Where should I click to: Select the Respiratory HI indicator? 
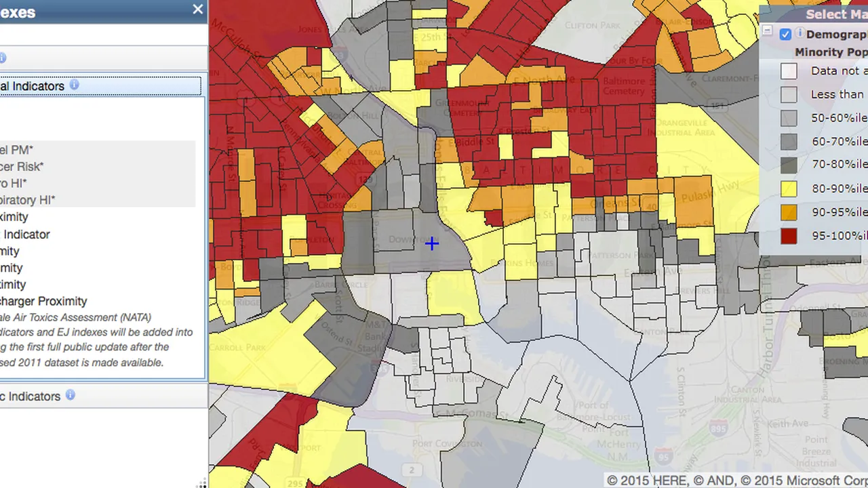27,200
